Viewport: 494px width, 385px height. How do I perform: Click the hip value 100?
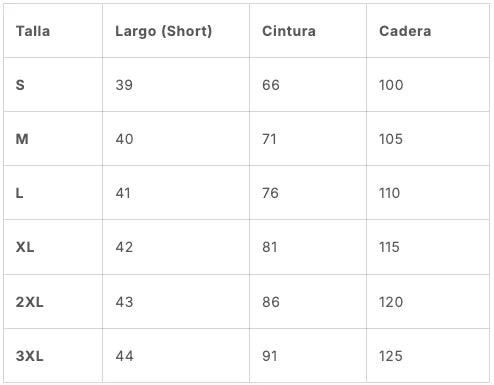391,85
